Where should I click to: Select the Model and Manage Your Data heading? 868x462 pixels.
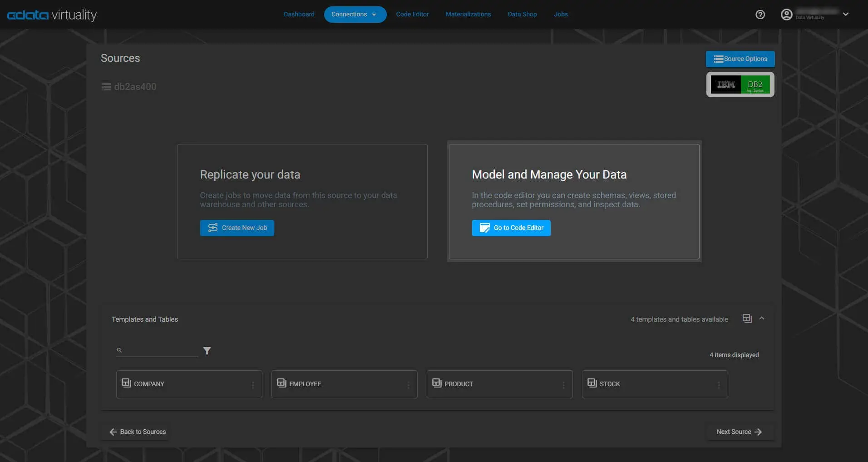[x=549, y=174]
